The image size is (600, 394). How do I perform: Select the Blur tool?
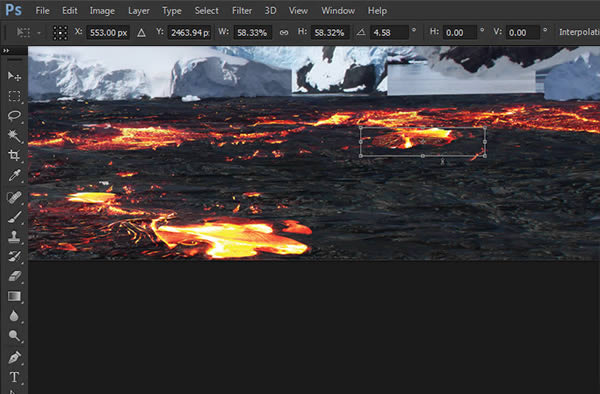14,316
